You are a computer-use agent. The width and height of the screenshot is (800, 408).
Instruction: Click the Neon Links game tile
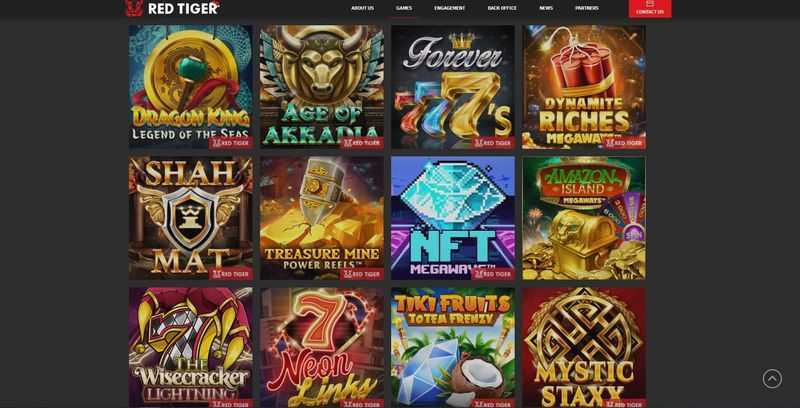[x=322, y=347]
